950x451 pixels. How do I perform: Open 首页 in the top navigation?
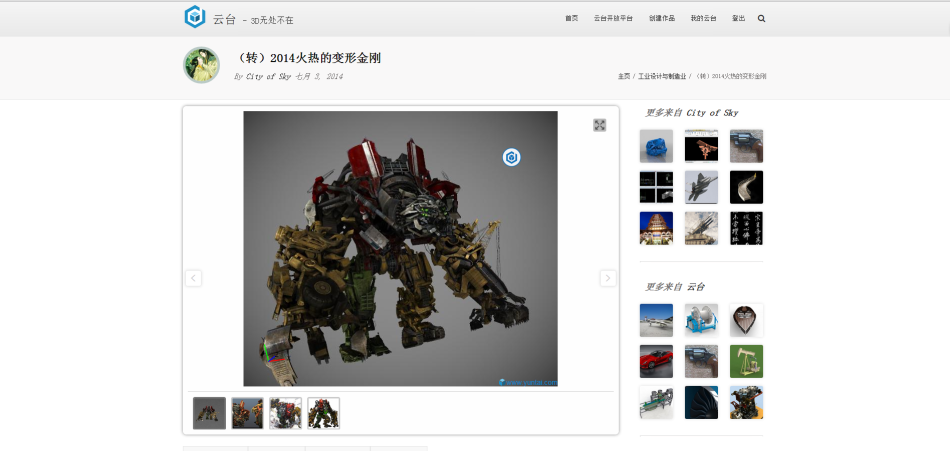[571, 18]
